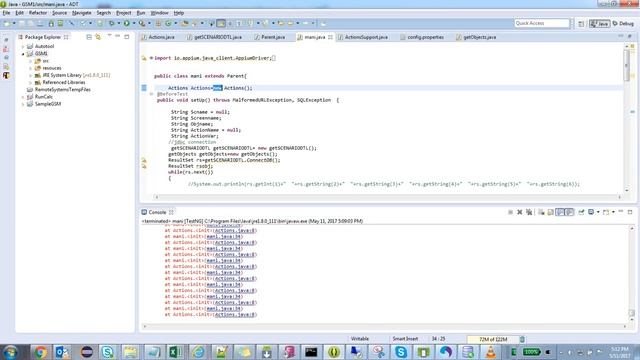This screenshot has width=640, height=360.
Task: Collapse All in Package Explorer
Action: pos(89,37)
